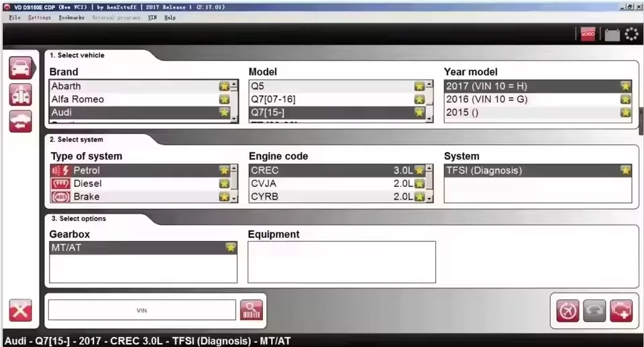Toggle favorite star for Petrol system
This screenshot has width=644, height=347.
click(224, 170)
